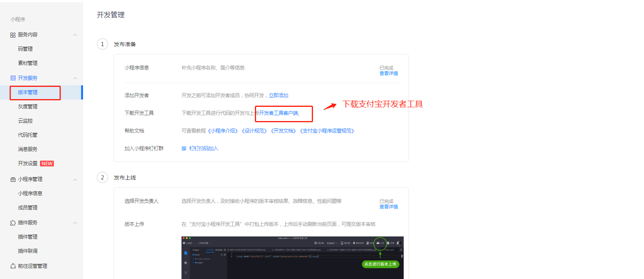Click the 小程序信息 label in 发布准备 card

coord(136,68)
